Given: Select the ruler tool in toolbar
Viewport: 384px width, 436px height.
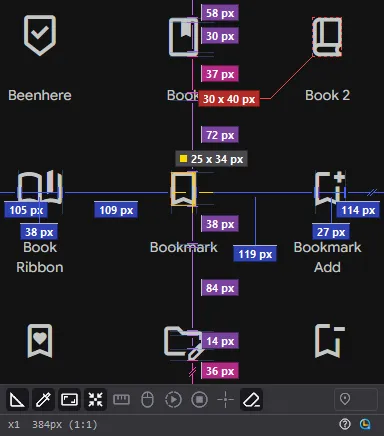Looking at the screenshot, I should coord(121,399).
